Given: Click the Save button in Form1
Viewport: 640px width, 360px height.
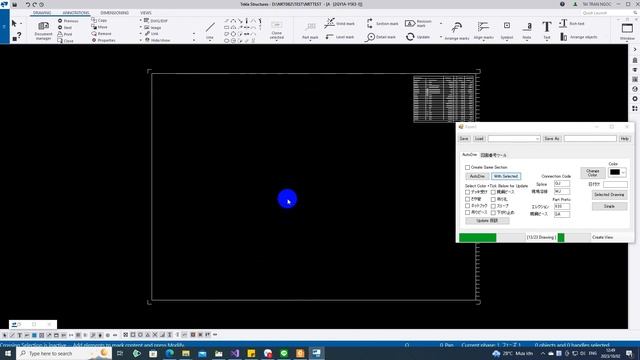Looking at the screenshot, I should click(464, 139).
